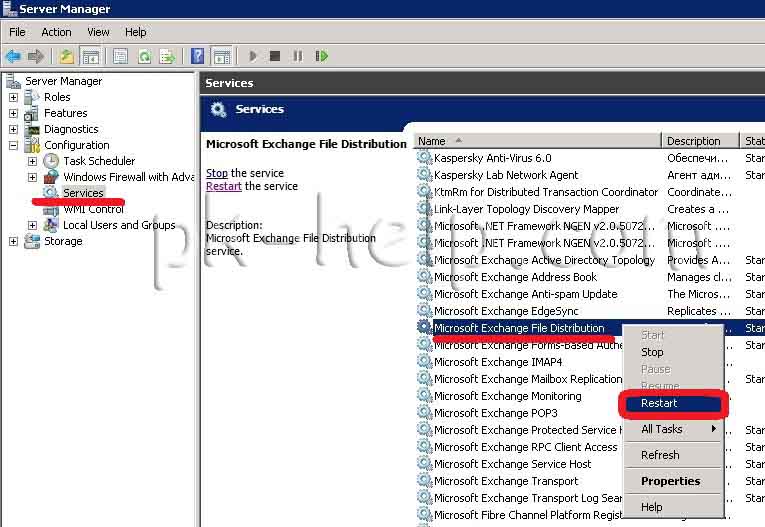Screen dimensions: 765x527
Task: Click the Diagnostics tree icon
Action: (x=32, y=129)
